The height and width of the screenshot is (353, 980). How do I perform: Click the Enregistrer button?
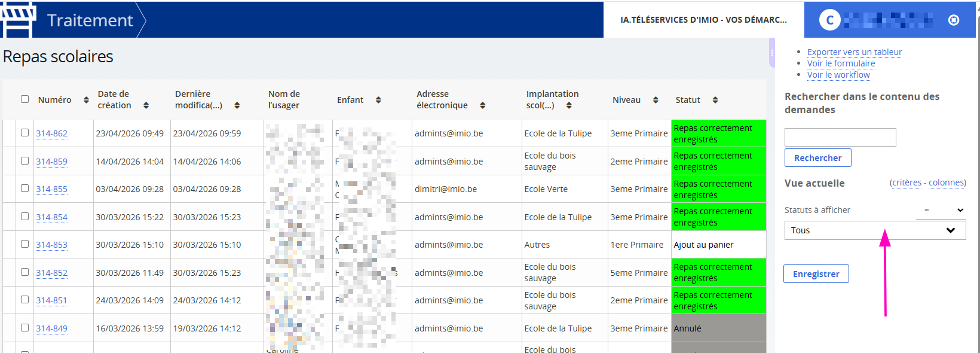pos(816,274)
